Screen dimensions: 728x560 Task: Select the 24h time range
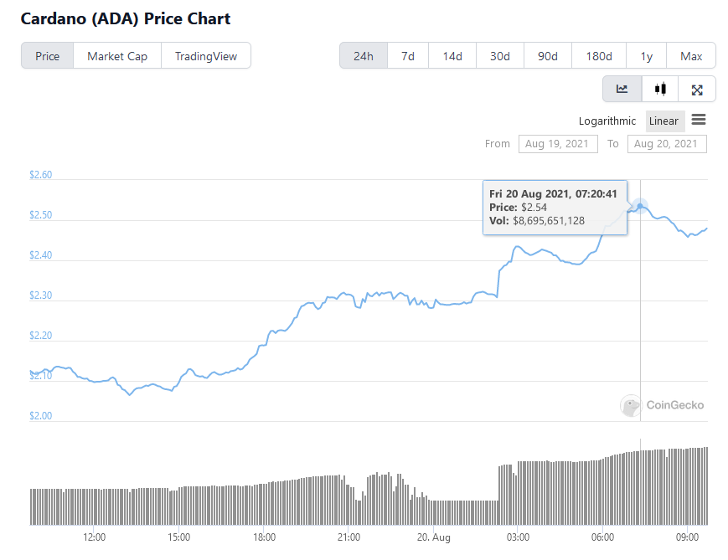(364, 56)
